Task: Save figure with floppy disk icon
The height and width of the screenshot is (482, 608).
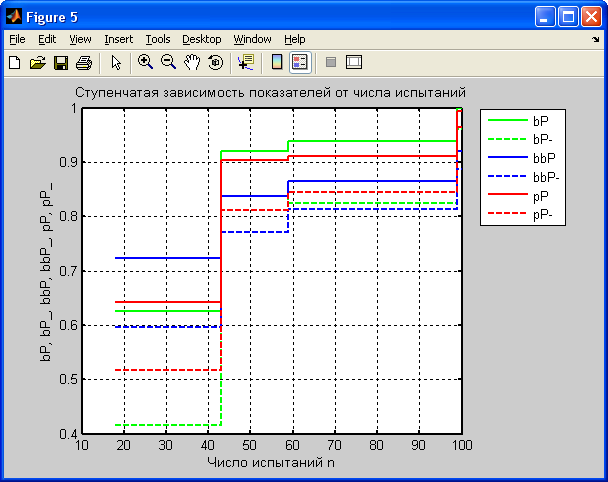Action: (x=61, y=62)
